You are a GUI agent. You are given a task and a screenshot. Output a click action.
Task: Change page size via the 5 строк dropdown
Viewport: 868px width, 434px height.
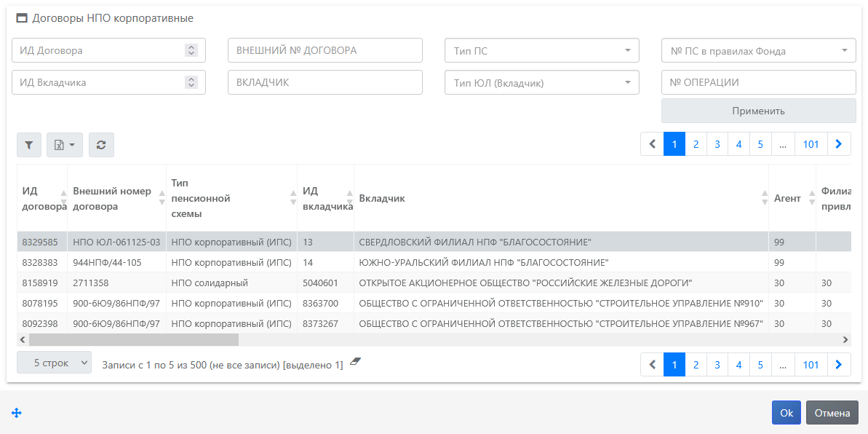tap(54, 362)
